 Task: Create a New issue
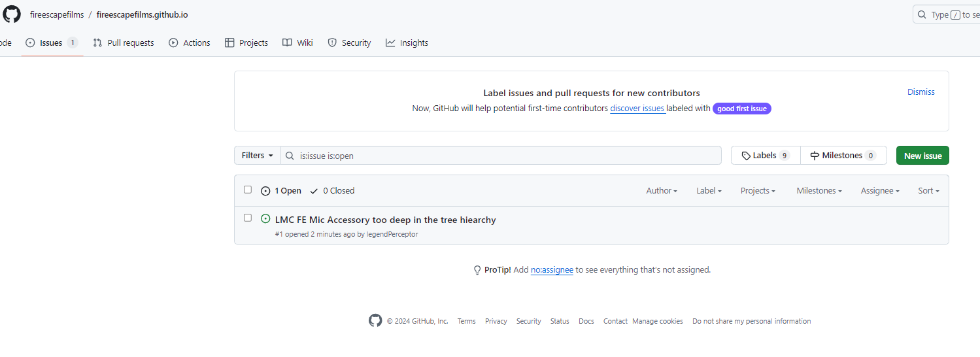click(x=922, y=156)
